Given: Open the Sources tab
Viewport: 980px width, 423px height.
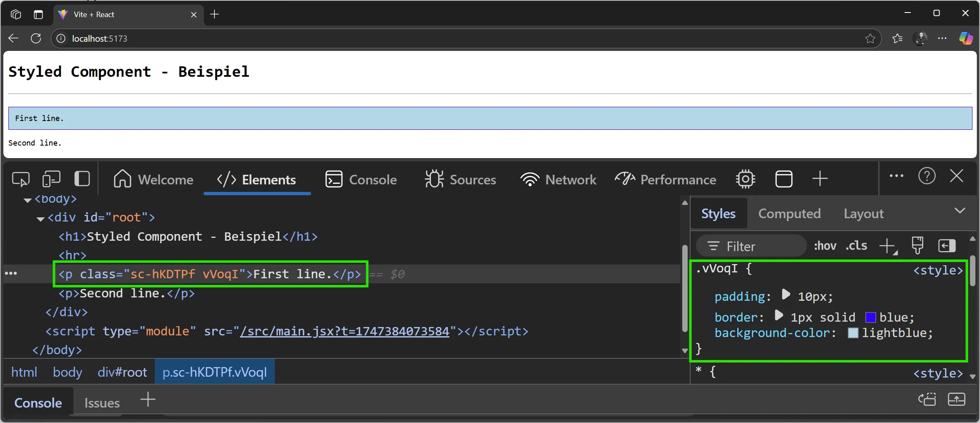Looking at the screenshot, I should [460, 179].
